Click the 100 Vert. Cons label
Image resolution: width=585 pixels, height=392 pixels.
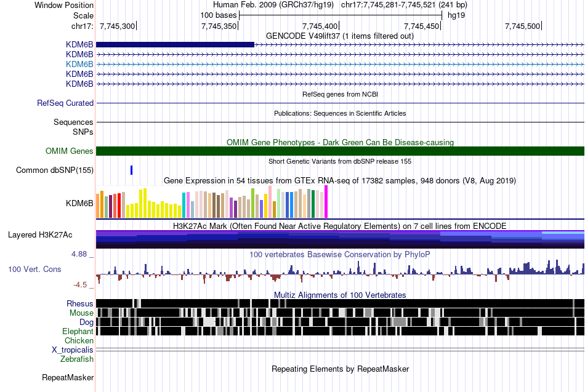[34, 270]
